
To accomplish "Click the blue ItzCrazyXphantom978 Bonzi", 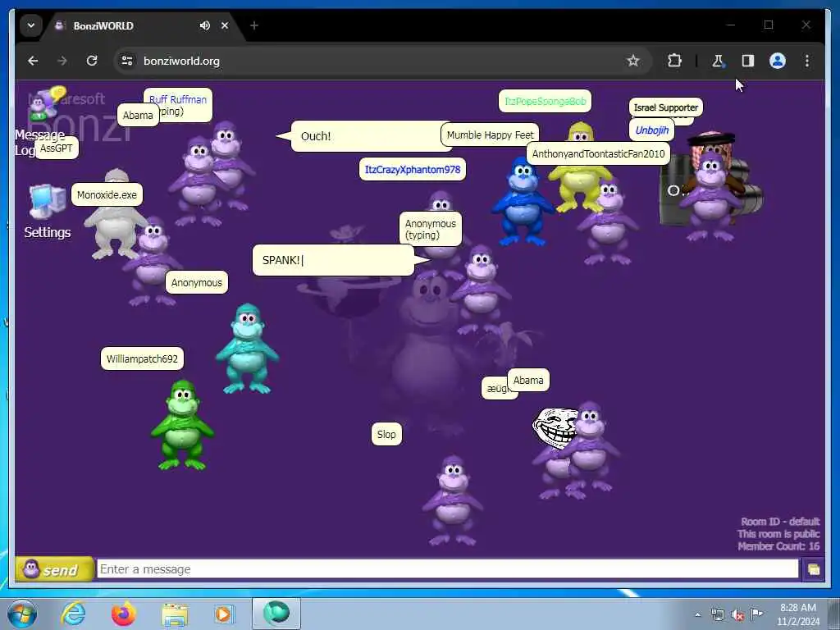I will tap(523, 202).
